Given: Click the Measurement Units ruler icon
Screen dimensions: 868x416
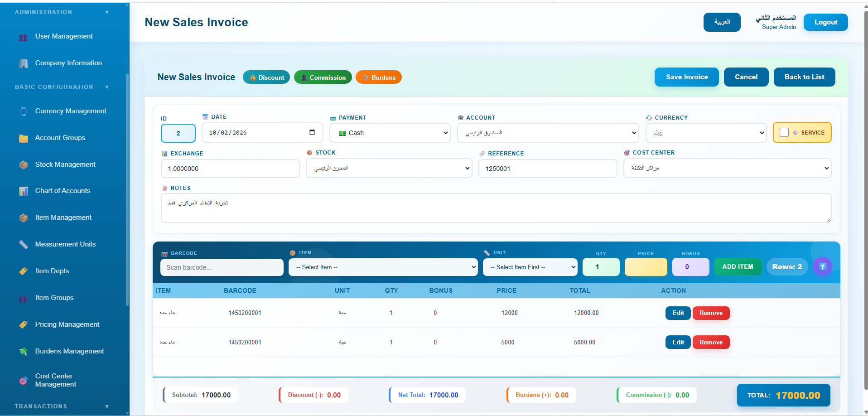Looking at the screenshot, I should click(x=24, y=245).
